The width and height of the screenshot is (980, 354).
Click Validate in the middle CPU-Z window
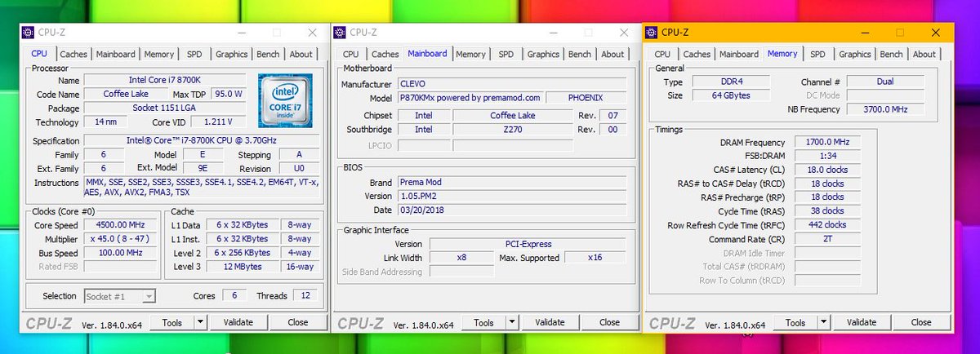click(x=550, y=322)
